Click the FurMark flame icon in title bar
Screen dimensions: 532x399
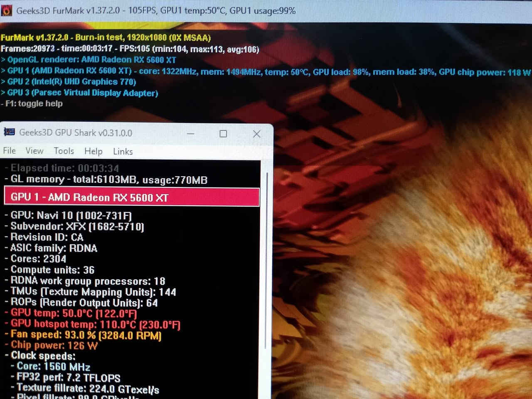[7, 10]
